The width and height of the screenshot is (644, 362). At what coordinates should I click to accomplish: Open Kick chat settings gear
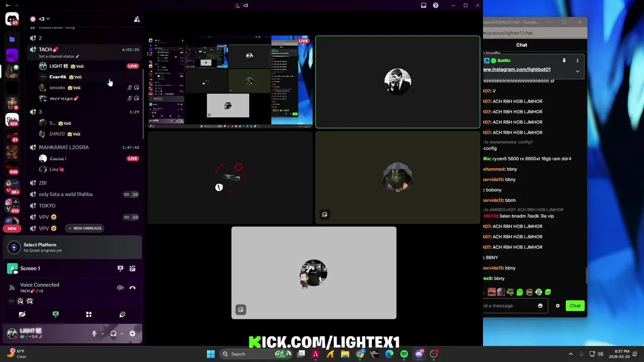(x=557, y=306)
